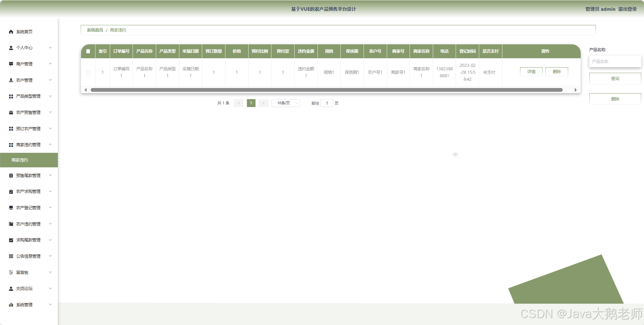Click the bar chart icon beside 系统管理
This screenshot has width=644, height=325.
point(11,305)
